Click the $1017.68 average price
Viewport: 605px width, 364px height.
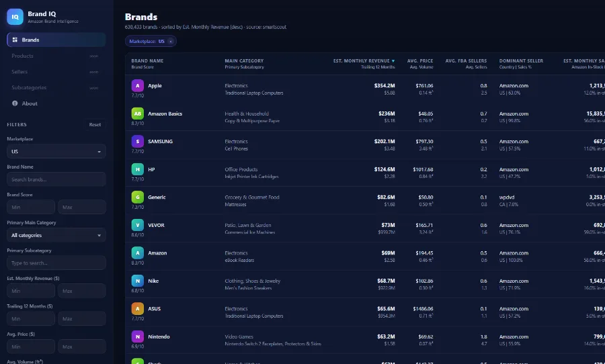click(x=423, y=169)
